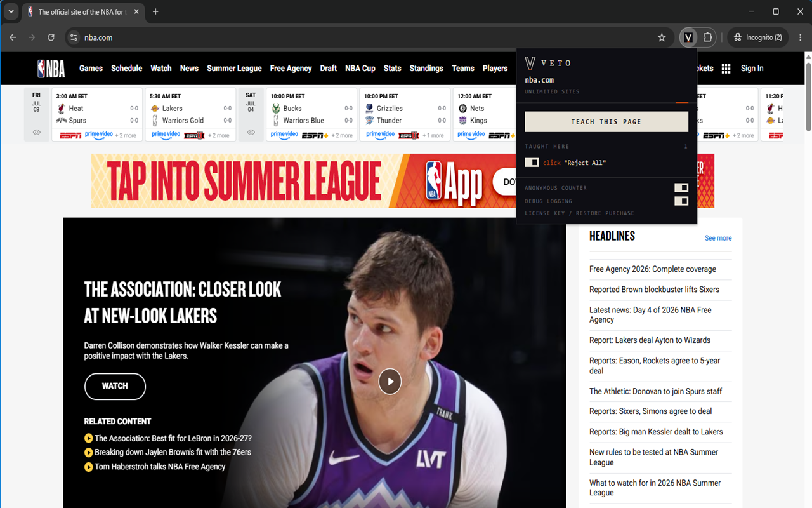Toggle the Debug Logging switch

tap(681, 201)
